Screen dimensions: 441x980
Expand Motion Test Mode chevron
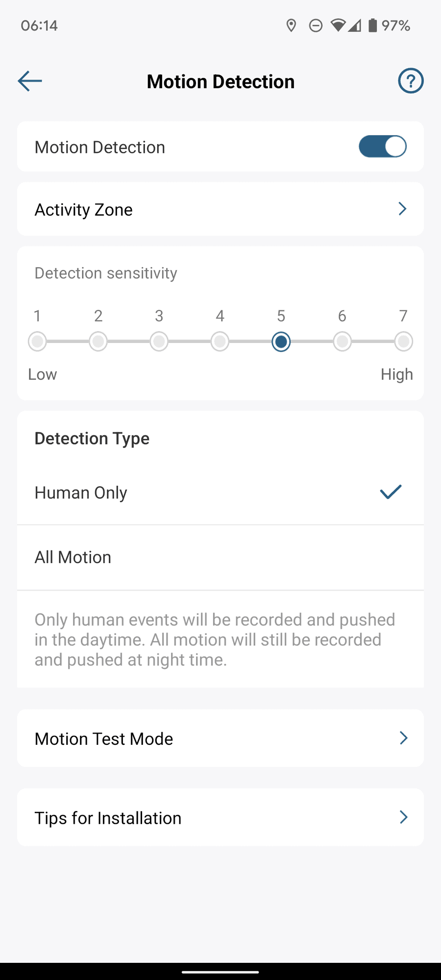pyautogui.click(x=403, y=738)
